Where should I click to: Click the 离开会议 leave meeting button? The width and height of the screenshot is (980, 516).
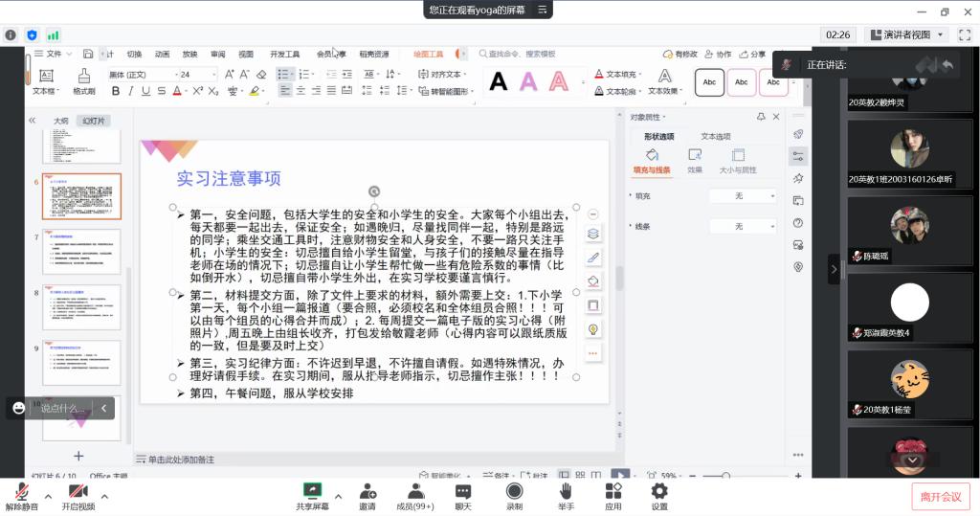[941, 496]
